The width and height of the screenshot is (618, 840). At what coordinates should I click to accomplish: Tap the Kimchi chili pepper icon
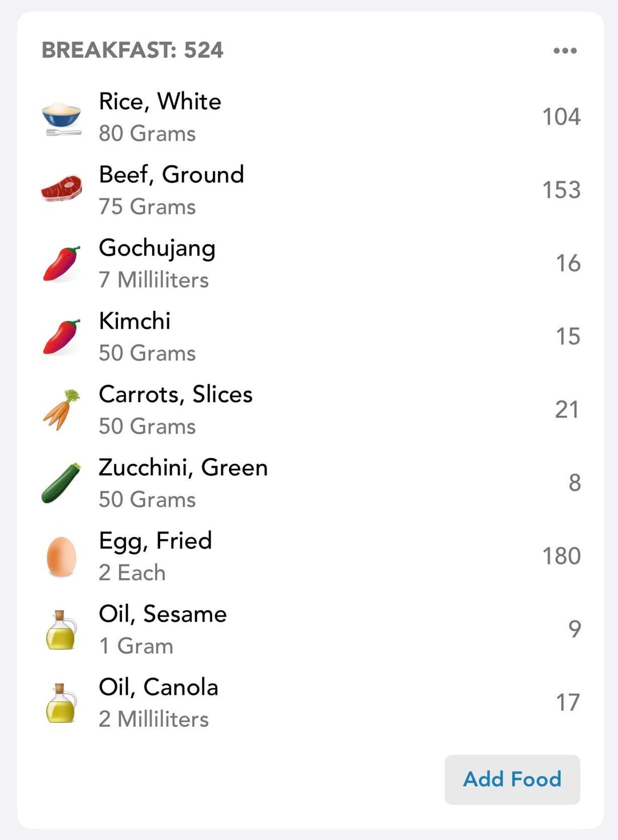(x=62, y=337)
